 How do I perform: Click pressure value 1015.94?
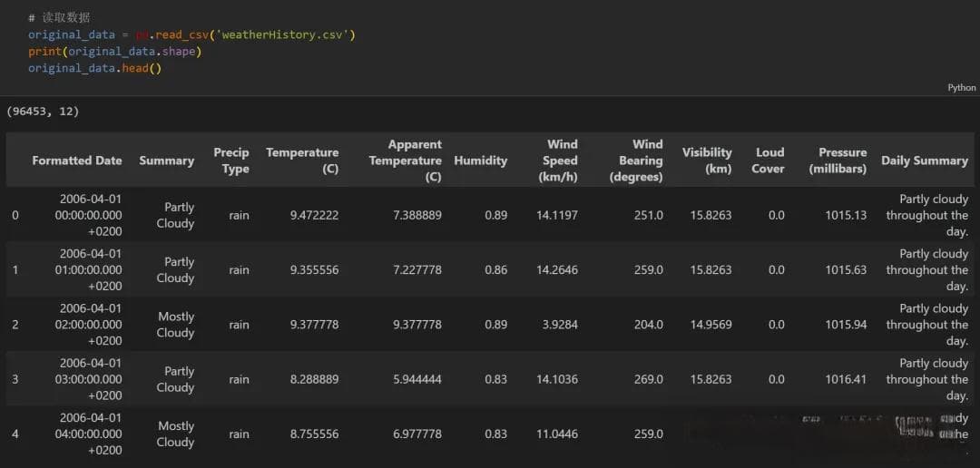[x=847, y=325]
